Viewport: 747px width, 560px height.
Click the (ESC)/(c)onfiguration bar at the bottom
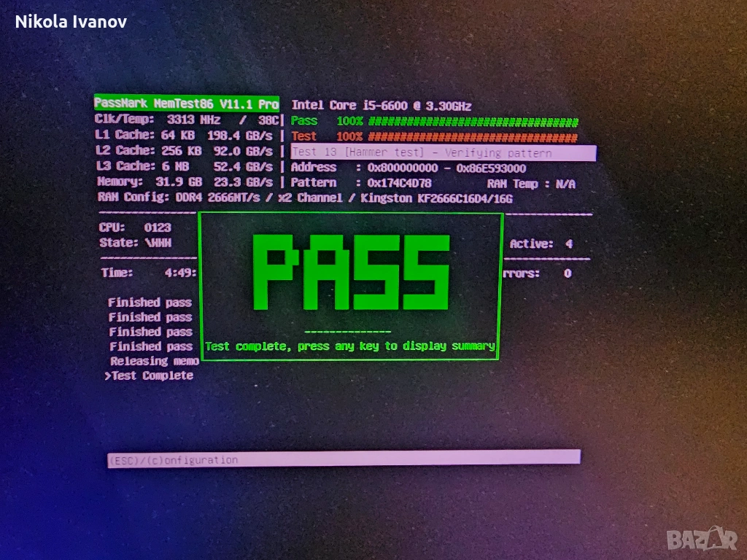click(344, 459)
